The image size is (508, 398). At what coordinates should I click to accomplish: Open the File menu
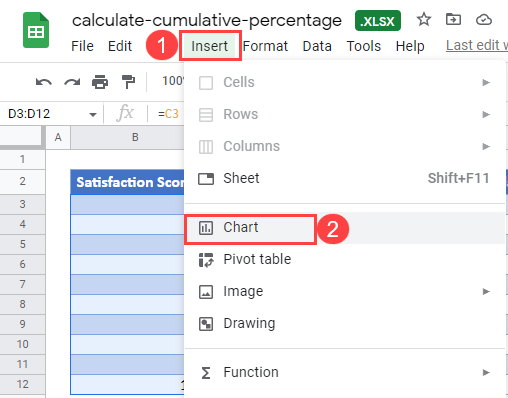coord(82,46)
